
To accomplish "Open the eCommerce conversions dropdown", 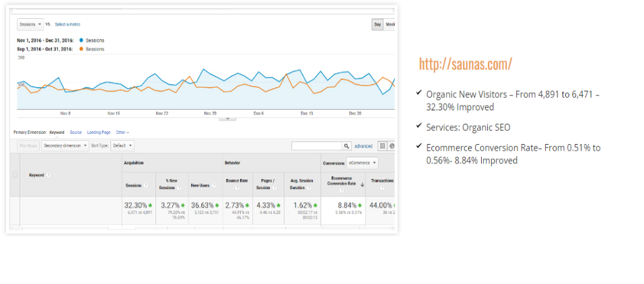I will point(362,163).
